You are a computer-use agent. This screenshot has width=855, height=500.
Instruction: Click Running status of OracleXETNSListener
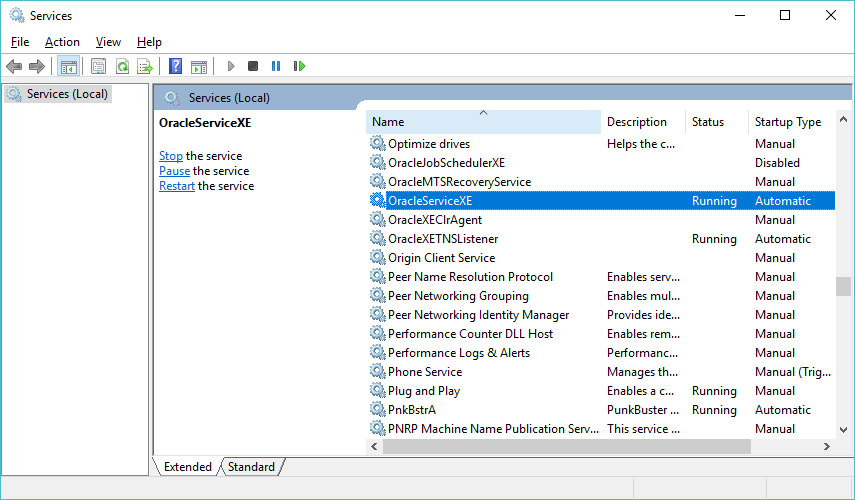click(x=714, y=239)
